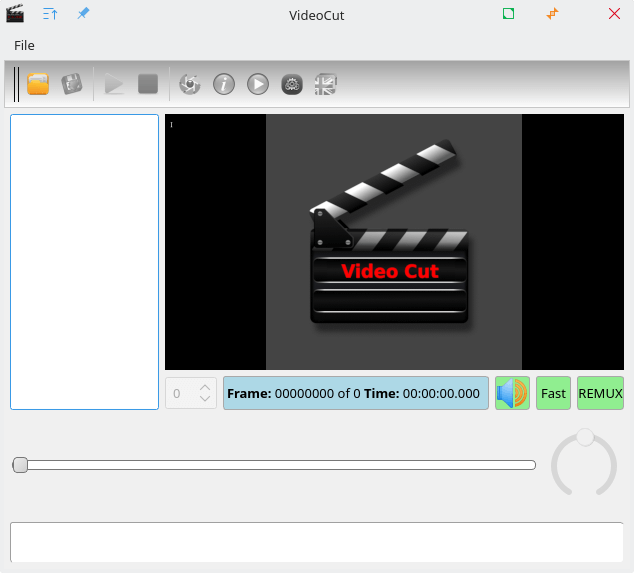Increase the frame spinbox value
The height and width of the screenshot is (573, 634).
[x=205, y=387]
